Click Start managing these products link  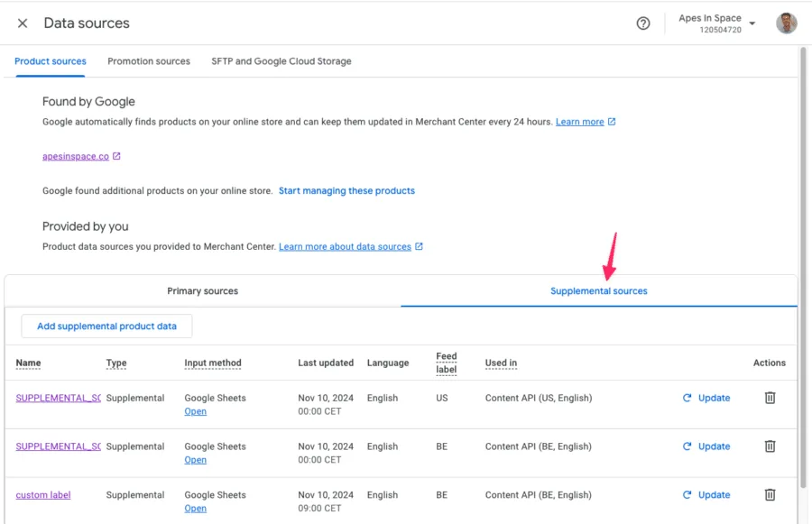(346, 191)
